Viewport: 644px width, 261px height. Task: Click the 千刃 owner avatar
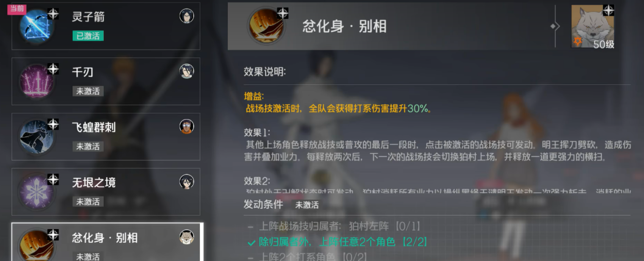point(186,71)
